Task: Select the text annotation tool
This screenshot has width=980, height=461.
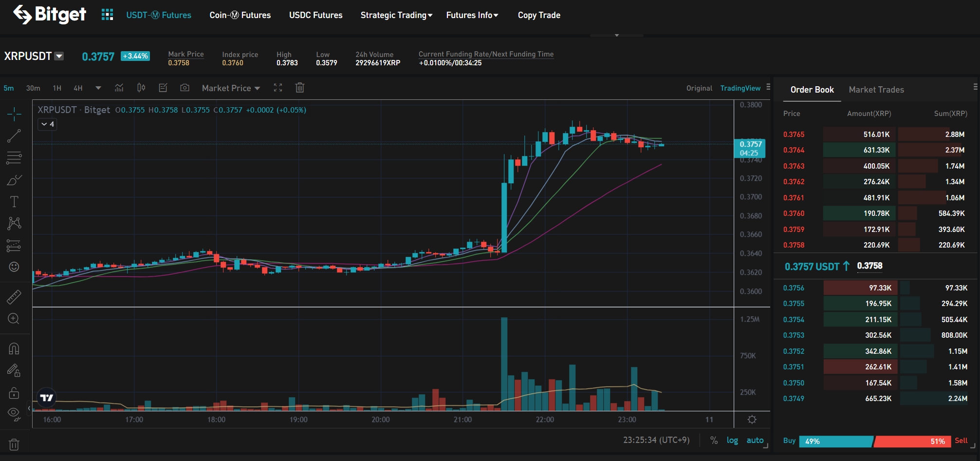Action: pos(14,201)
